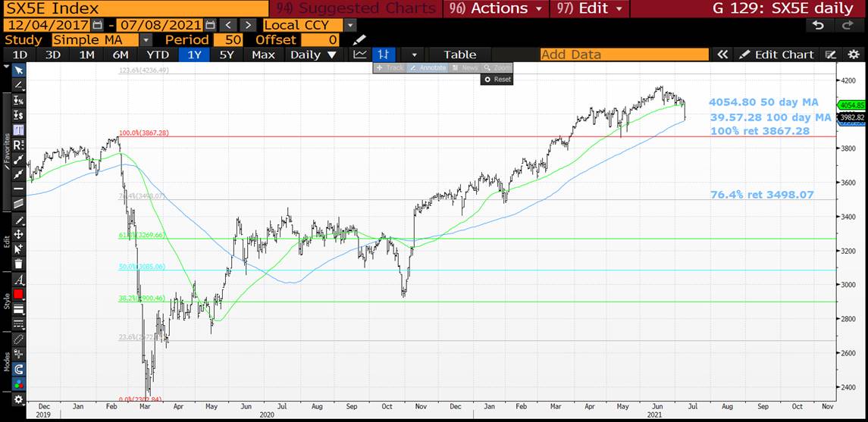Open chart settings gear
This screenshot has height=422, width=868.
[853, 55]
